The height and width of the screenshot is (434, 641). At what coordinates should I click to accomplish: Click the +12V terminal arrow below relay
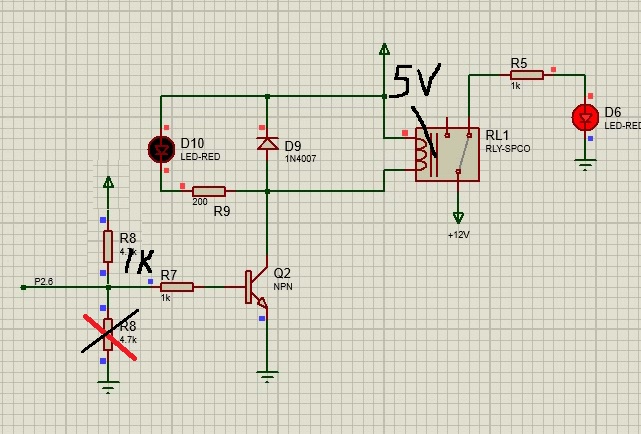(458, 217)
